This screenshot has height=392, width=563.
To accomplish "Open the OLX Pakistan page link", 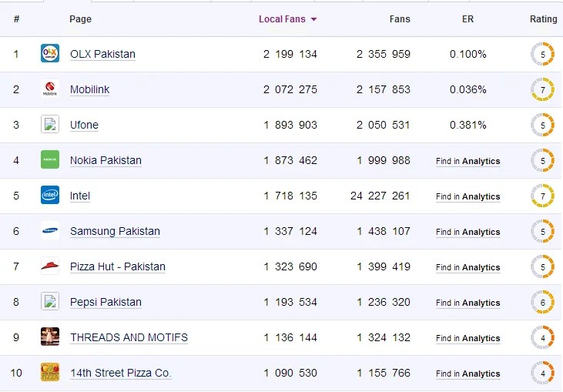I will point(102,54).
